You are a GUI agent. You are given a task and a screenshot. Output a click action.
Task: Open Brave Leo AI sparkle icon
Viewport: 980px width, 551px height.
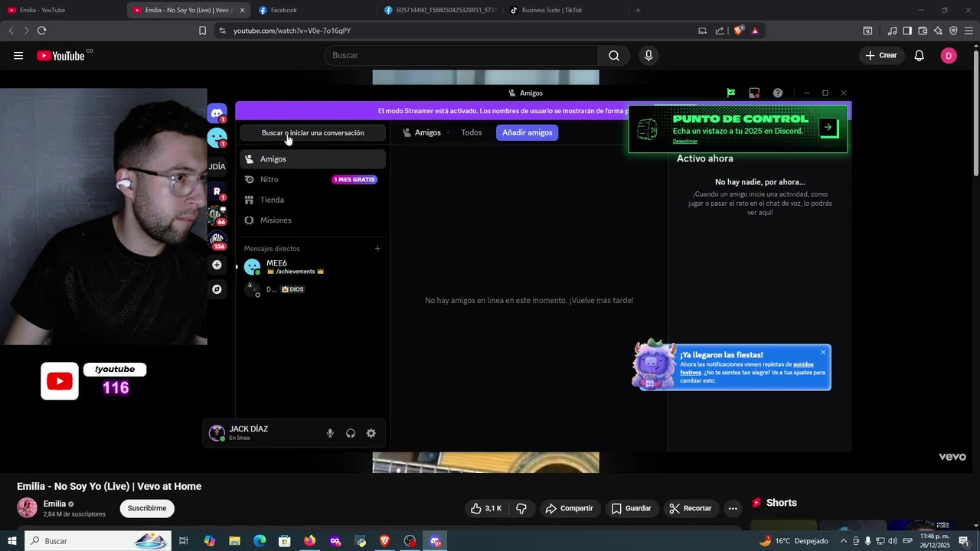[938, 31]
